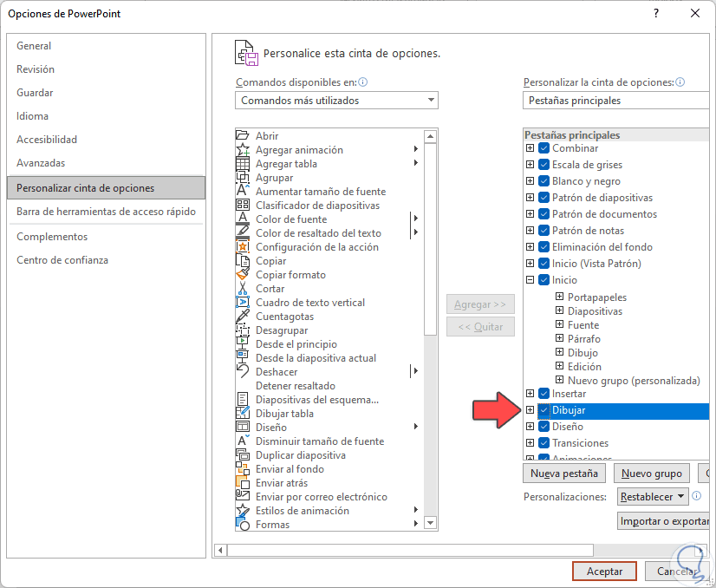Toggle the Escala de grises checkbox

click(544, 165)
